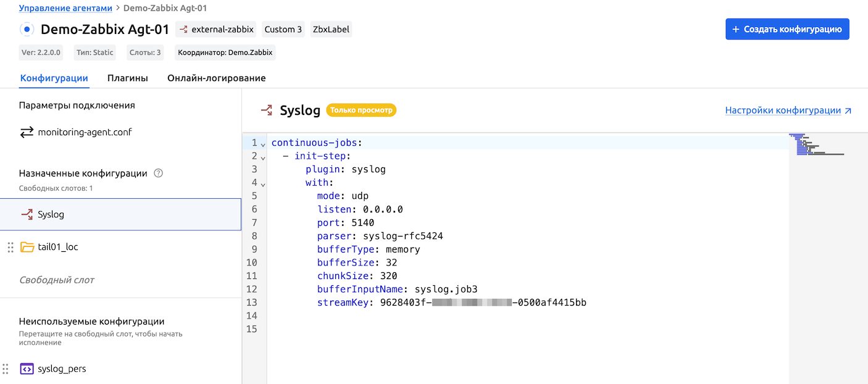Open the Настройки конфигурации link
This screenshot has width=868, height=384.
(x=788, y=111)
